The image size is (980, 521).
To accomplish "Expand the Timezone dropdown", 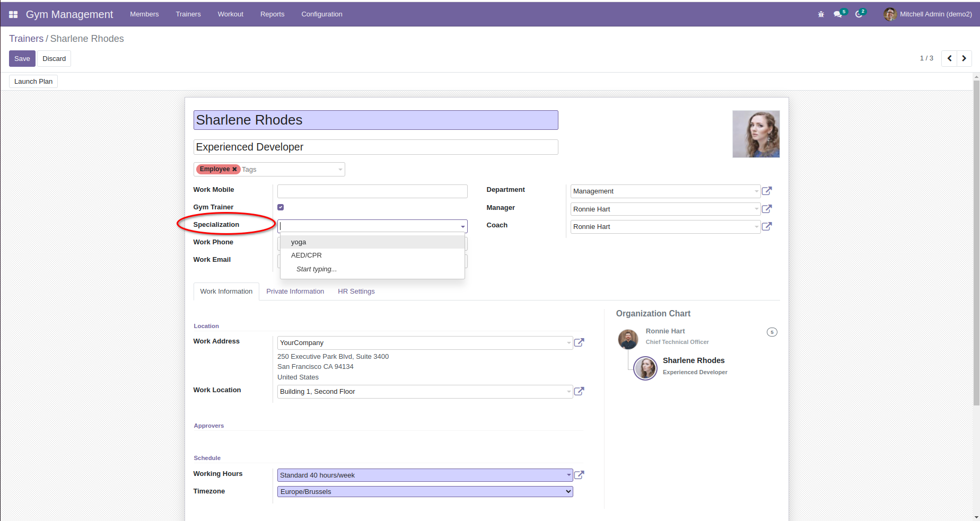I will (x=425, y=492).
